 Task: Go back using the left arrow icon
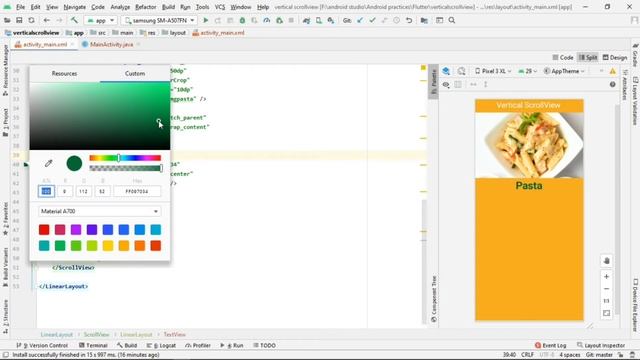47,20
